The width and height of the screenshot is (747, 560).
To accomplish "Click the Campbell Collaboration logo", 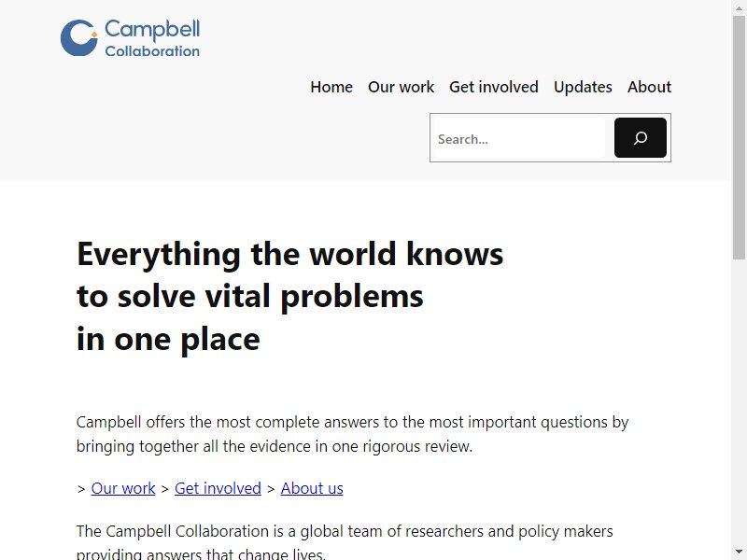I will [130, 37].
